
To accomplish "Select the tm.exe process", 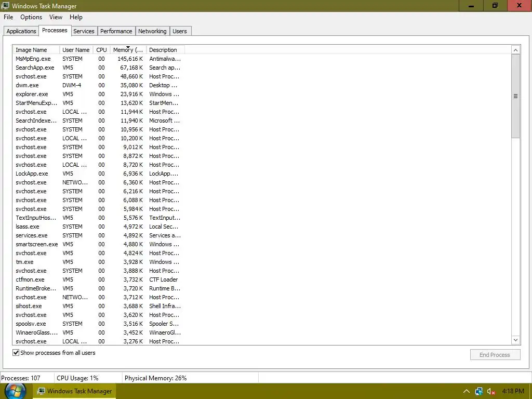I will (x=98, y=262).
